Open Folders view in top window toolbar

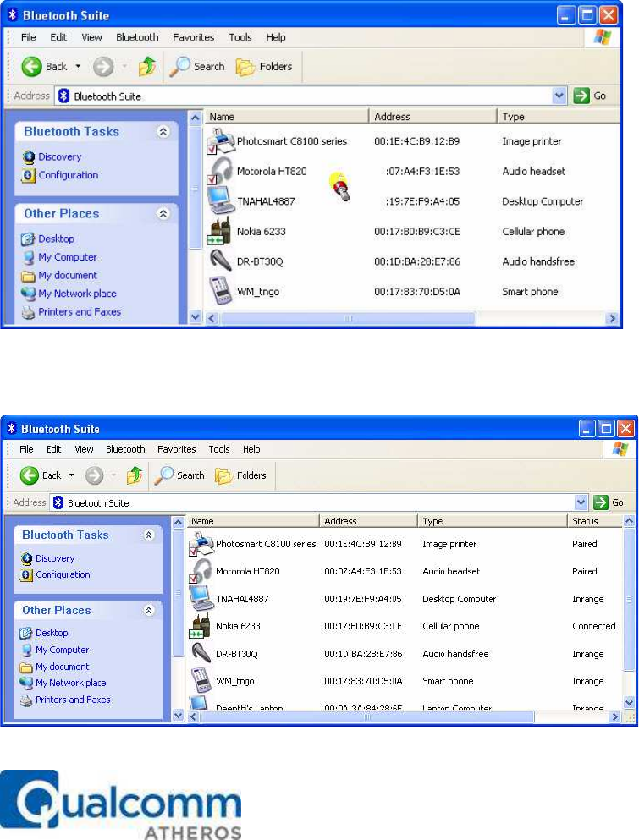tap(264, 67)
